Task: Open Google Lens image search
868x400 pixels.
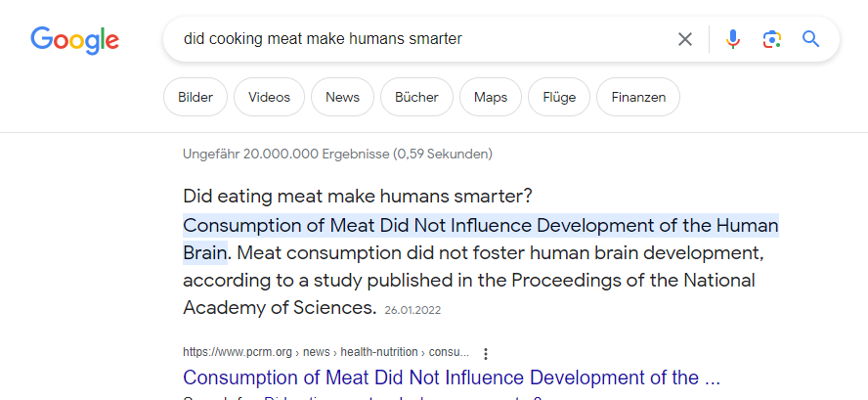Action: [x=772, y=39]
